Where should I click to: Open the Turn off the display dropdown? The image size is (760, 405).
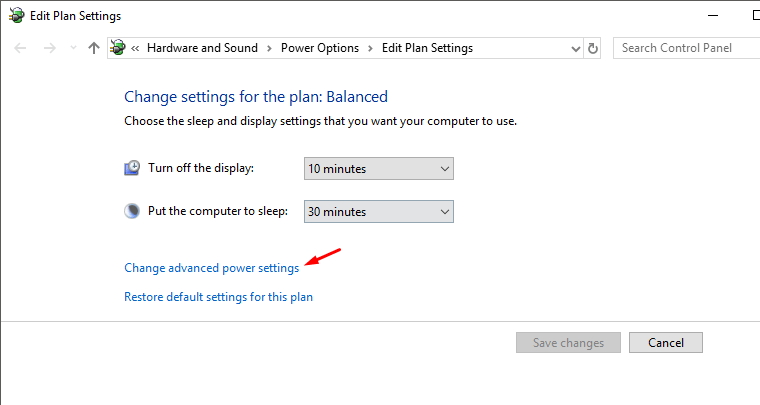[378, 169]
